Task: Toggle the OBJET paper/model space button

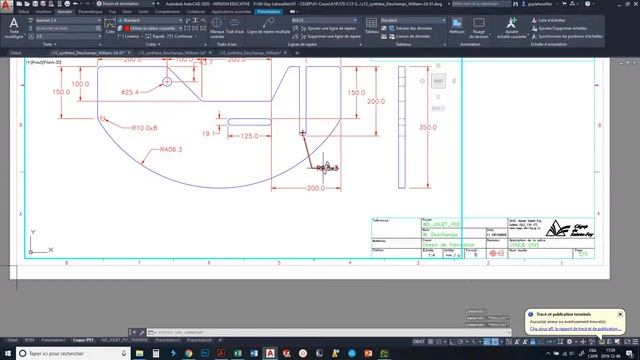Action: pyautogui.click(x=418, y=342)
